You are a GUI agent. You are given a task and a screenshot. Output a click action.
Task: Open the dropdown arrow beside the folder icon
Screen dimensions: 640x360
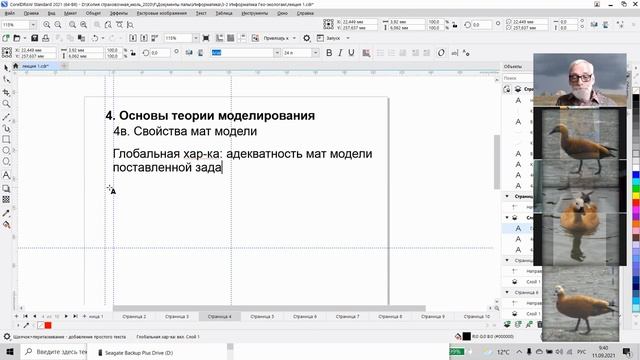point(25,38)
